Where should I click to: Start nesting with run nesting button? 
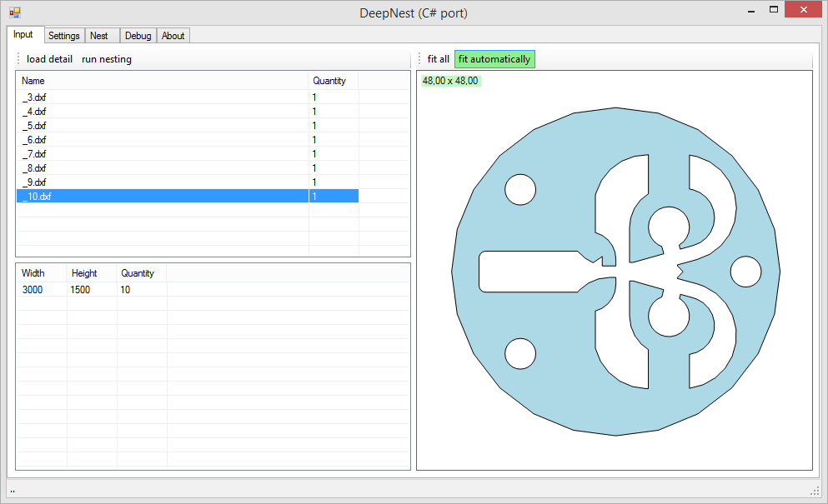pos(107,59)
